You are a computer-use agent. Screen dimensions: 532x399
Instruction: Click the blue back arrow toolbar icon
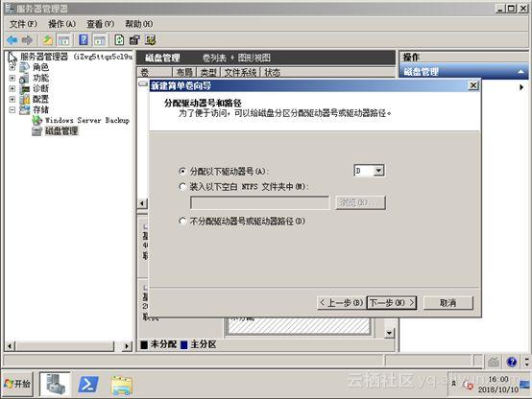pyautogui.click(x=12, y=40)
